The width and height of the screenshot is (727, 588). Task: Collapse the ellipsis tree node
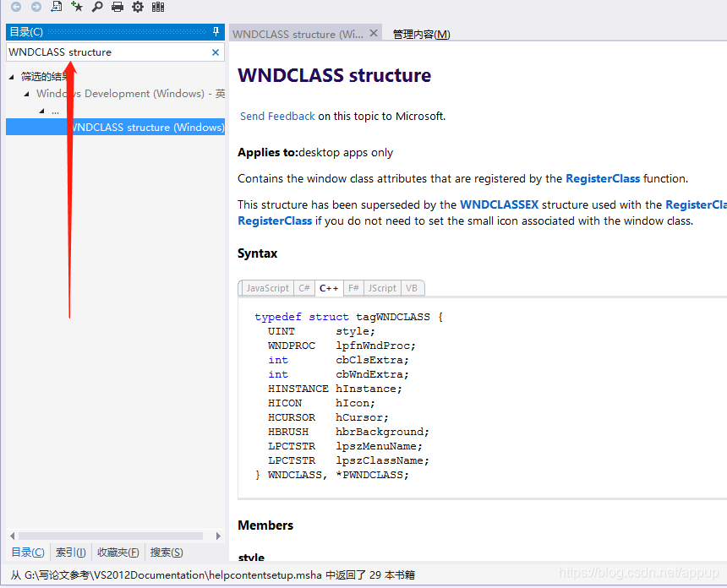[x=41, y=111]
